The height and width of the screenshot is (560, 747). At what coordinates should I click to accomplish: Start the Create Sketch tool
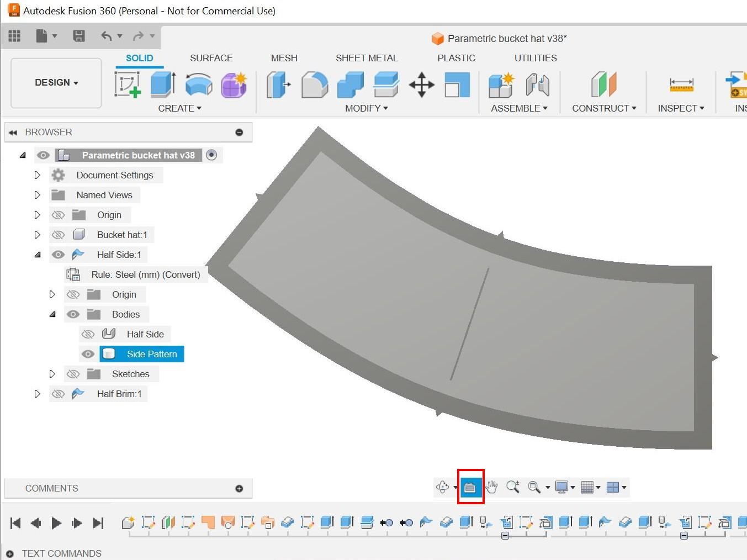point(128,84)
